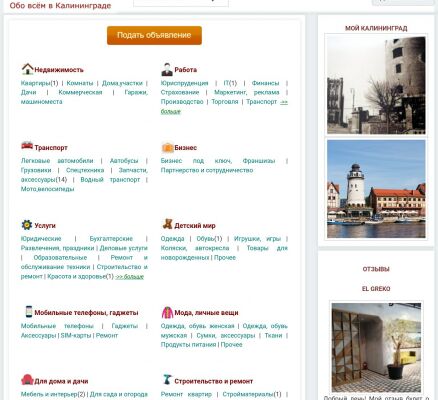438x400 pixels.
Task: Open Сумки, аксессуары link
Action: tap(226, 336)
